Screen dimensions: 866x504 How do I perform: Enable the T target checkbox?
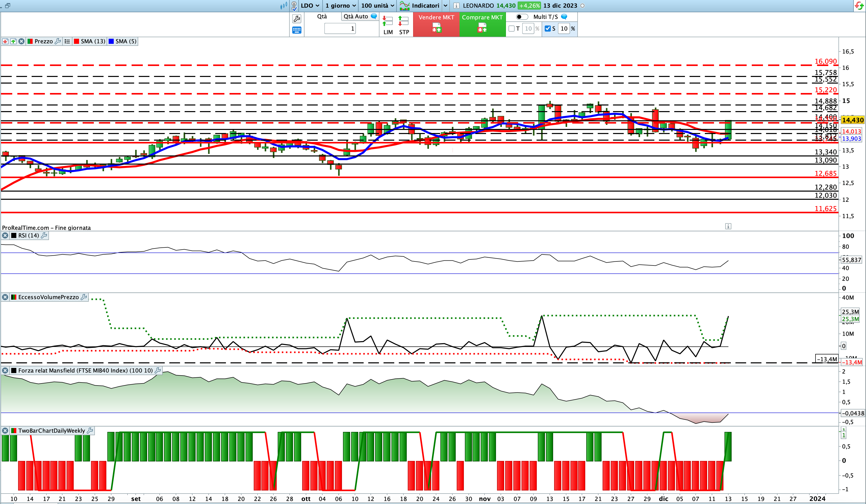point(511,29)
